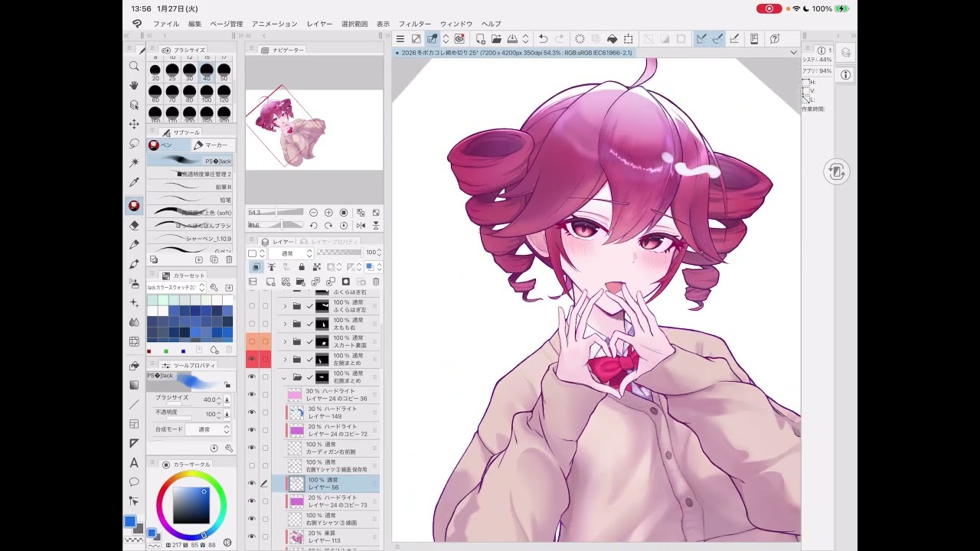Choose brush size 100 preset

207,93
